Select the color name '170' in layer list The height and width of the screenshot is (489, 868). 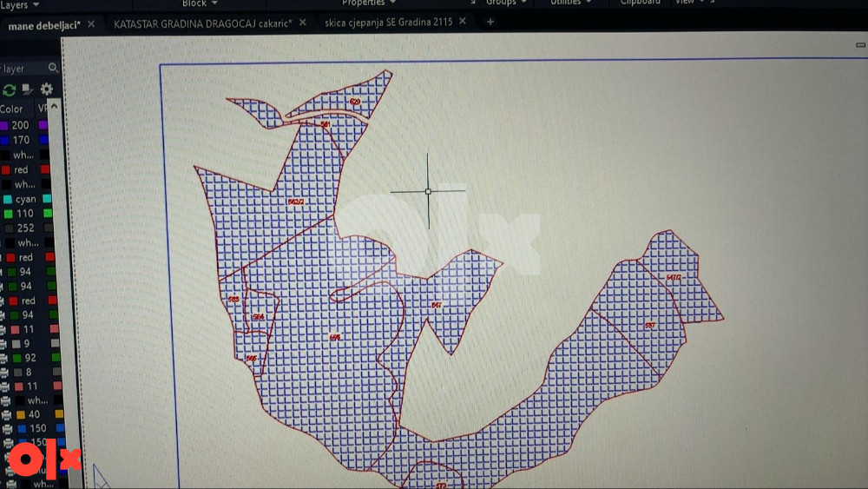coord(21,140)
